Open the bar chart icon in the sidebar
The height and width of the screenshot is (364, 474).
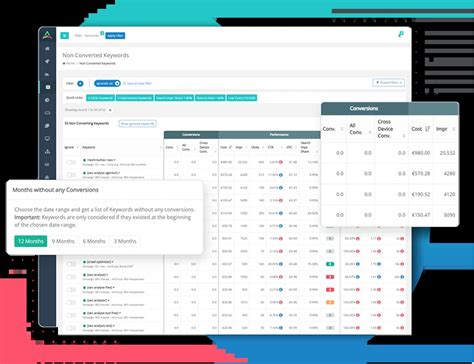[47, 74]
